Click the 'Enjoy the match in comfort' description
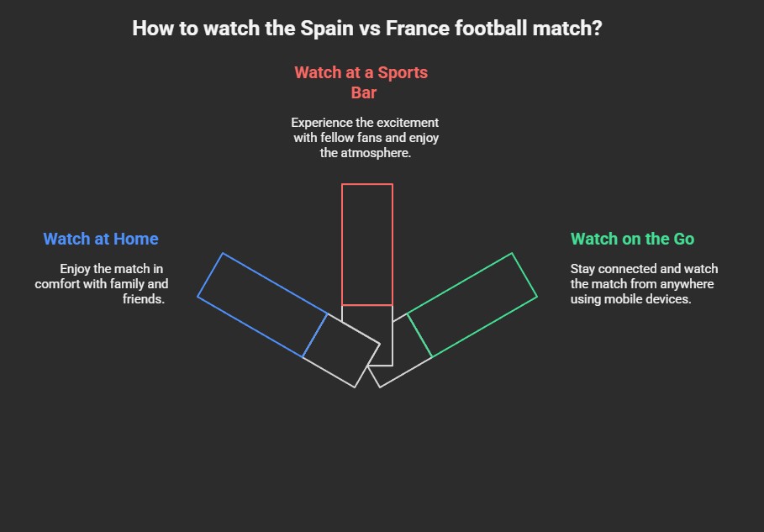The image size is (764, 532). tap(102, 283)
